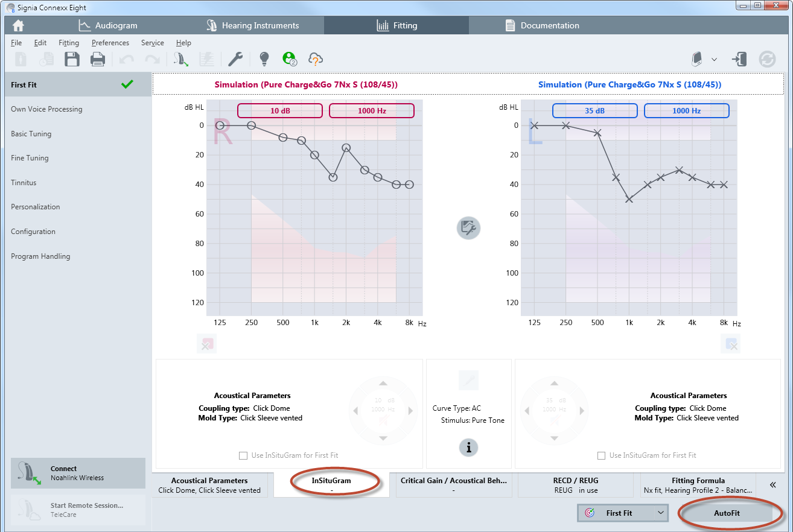Click the programming device icon in toolbar
The image size is (793, 532).
(x=696, y=59)
